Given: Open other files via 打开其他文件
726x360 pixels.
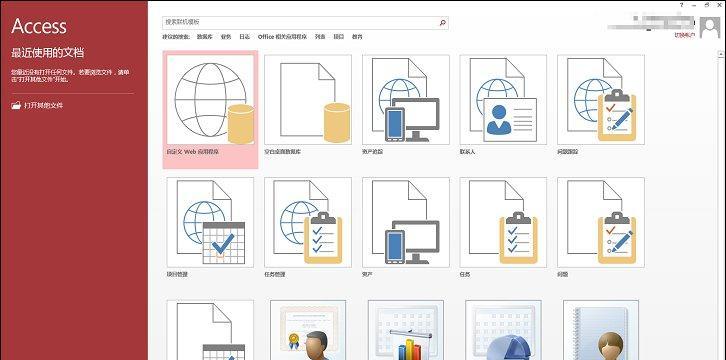Looking at the screenshot, I should point(37,106).
